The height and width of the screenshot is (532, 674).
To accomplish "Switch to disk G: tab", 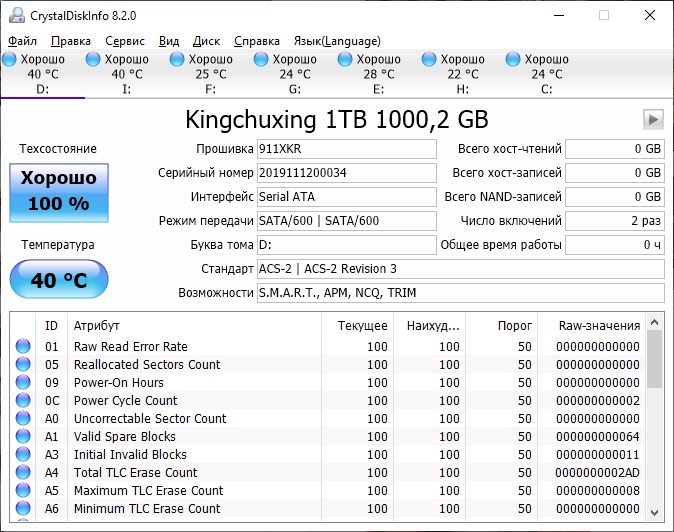I will pos(294,74).
